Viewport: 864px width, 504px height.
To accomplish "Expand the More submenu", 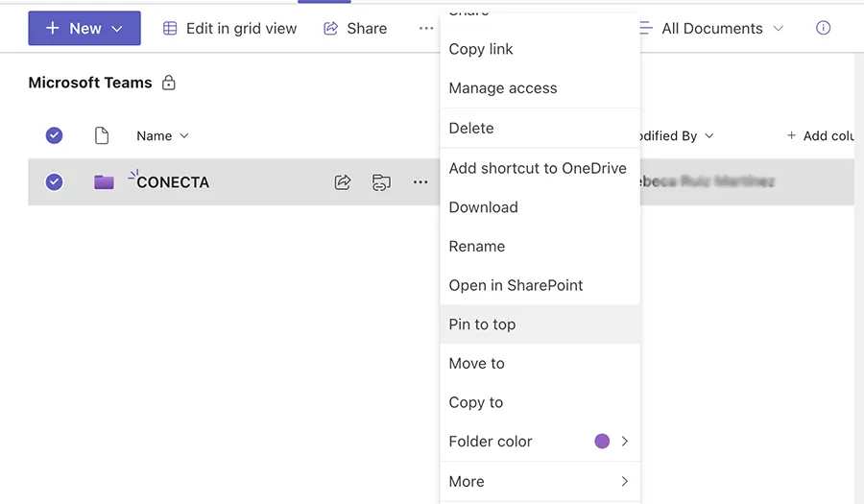I will click(x=539, y=481).
